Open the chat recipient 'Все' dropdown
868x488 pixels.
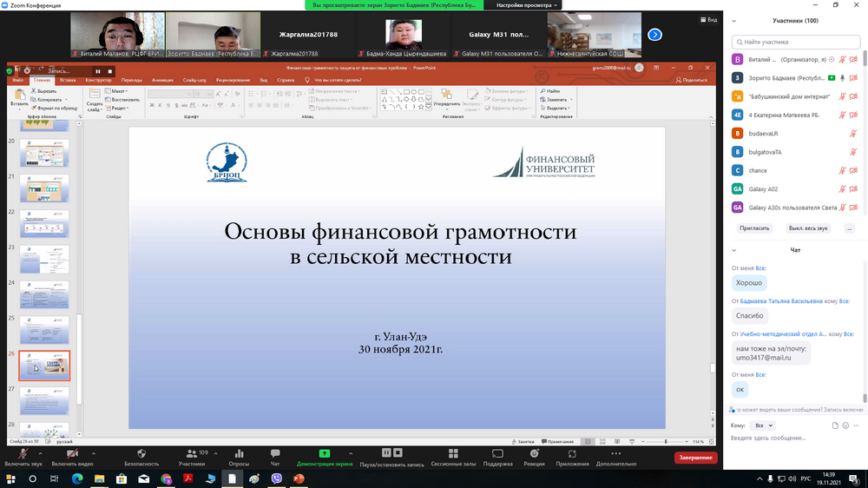[x=760, y=425]
